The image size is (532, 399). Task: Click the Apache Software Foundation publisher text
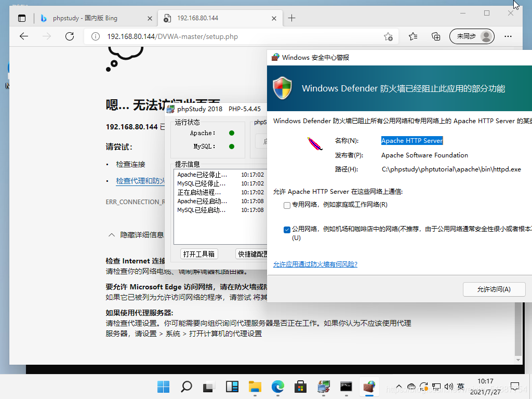[x=424, y=155]
